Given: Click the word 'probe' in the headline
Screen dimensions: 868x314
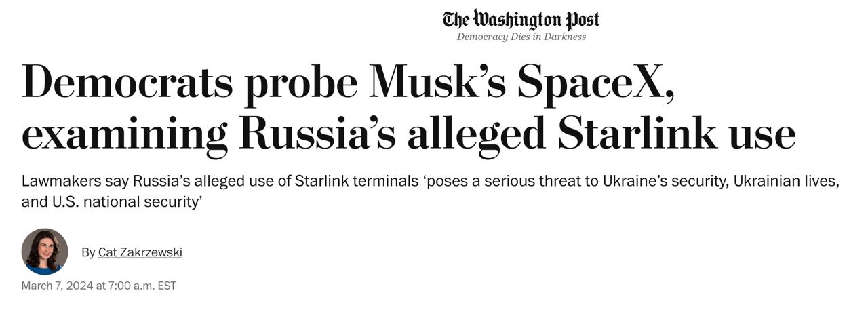Looking at the screenshot, I should [301, 83].
